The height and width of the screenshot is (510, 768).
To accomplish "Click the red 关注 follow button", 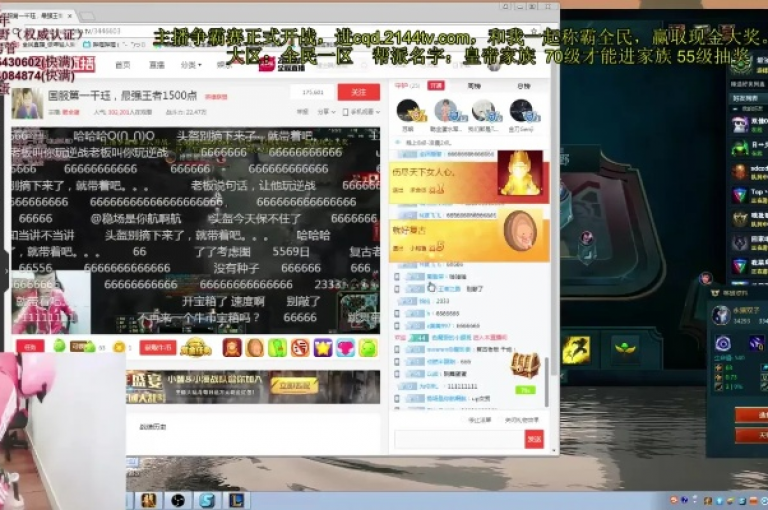I will pos(359,92).
